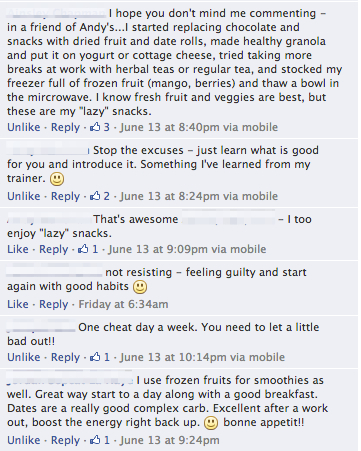Click smiley emoji after 'trainer.'
This screenshot has width=361, height=451.
coord(57,179)
